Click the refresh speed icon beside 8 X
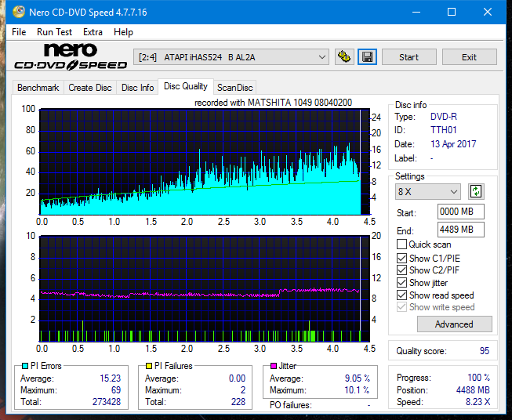512x420 pixels. (x=475, y=191)
